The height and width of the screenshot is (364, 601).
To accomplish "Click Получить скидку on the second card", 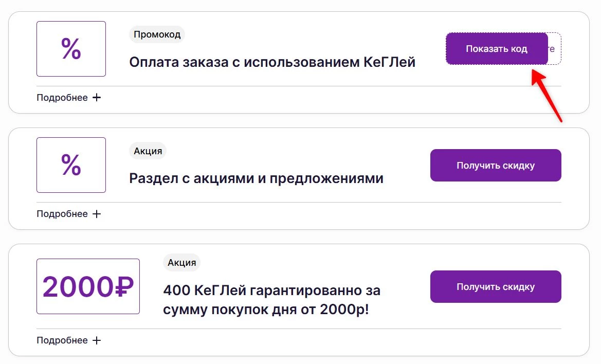I will [x=495, y=165].
